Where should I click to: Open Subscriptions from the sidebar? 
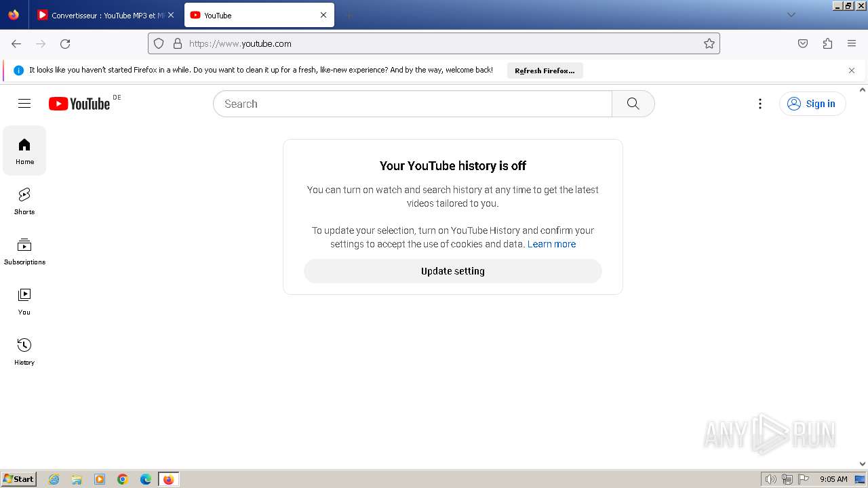tap(24, 251)
